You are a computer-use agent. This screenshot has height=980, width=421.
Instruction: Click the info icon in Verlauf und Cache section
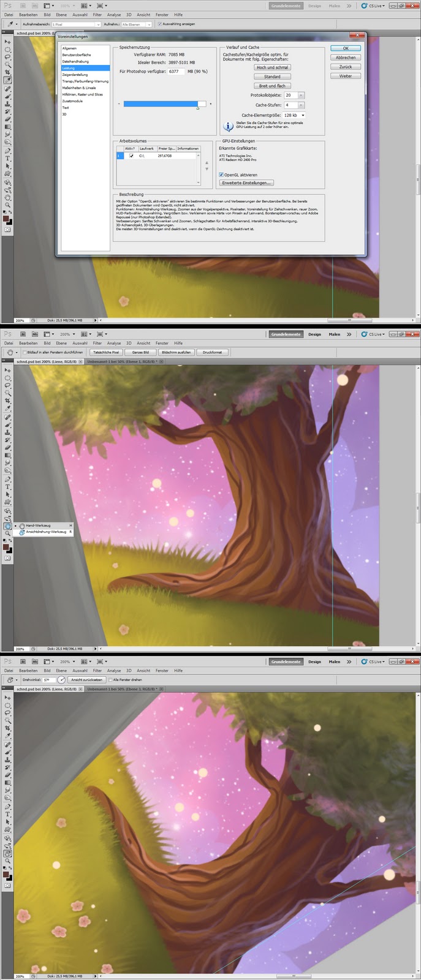[228, 126]
